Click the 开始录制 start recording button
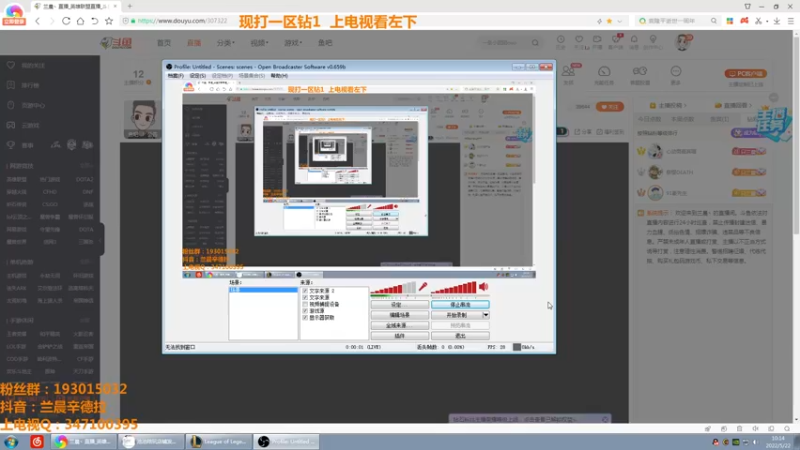 457,315
